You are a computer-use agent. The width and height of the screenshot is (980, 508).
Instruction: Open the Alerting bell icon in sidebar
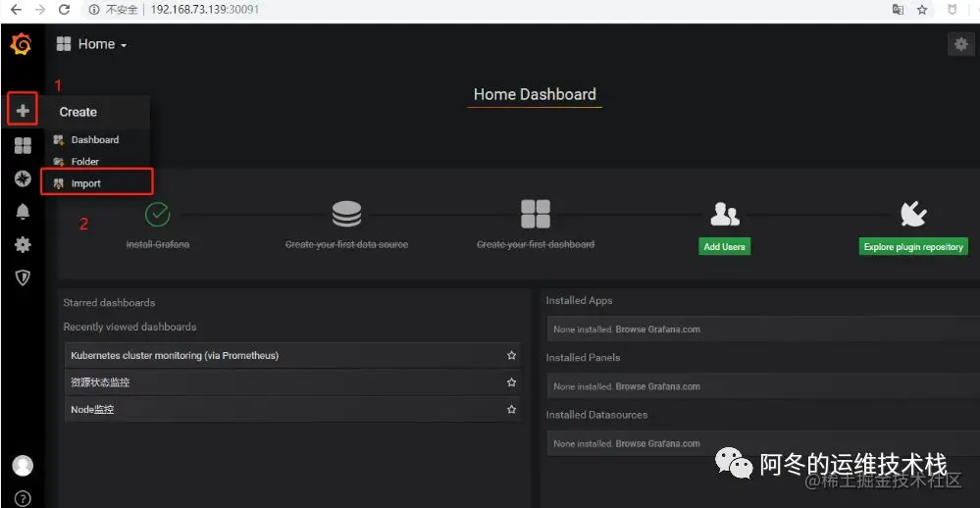[23, 212]
